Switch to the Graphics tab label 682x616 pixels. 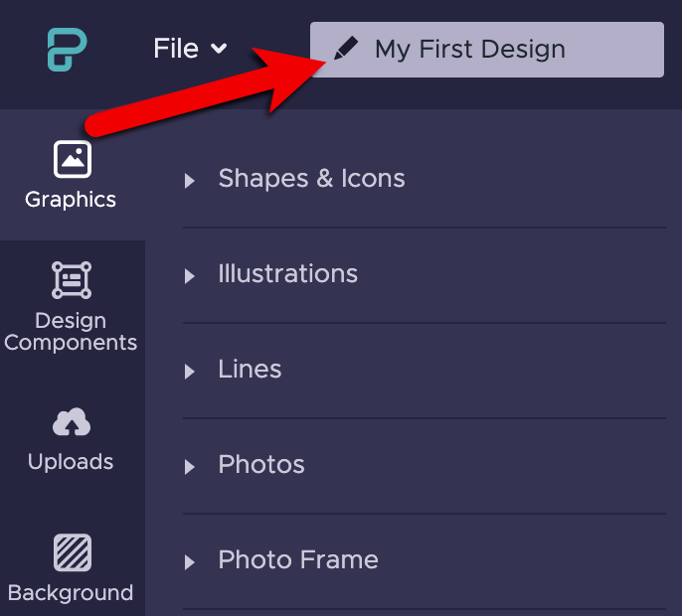pos(71,200)
